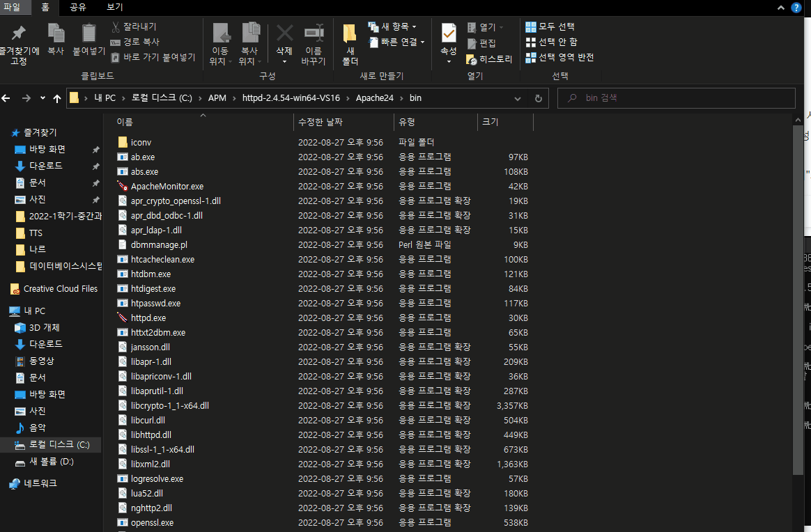Open the Easy access (빠른 연결) dropdown

click(396, 42)
